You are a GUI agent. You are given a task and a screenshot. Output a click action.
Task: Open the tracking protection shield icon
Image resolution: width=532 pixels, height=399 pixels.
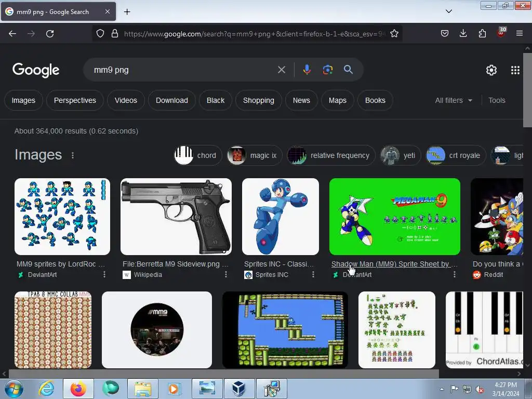coord(100,34)
